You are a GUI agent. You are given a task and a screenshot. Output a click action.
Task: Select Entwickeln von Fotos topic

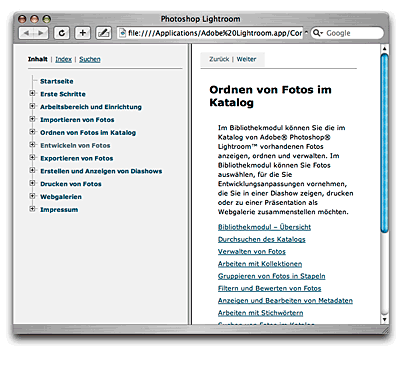75,145
